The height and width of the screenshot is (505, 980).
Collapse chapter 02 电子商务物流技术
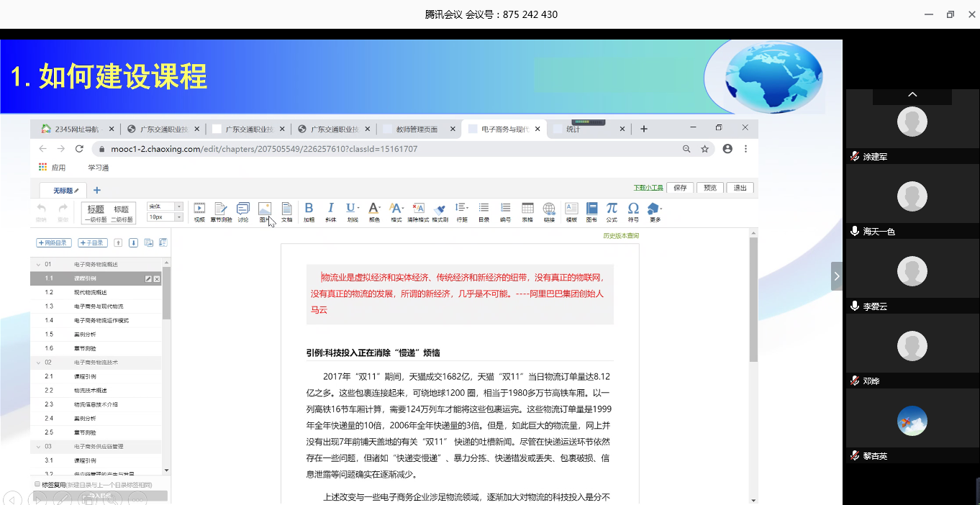[x=37, y=363]
